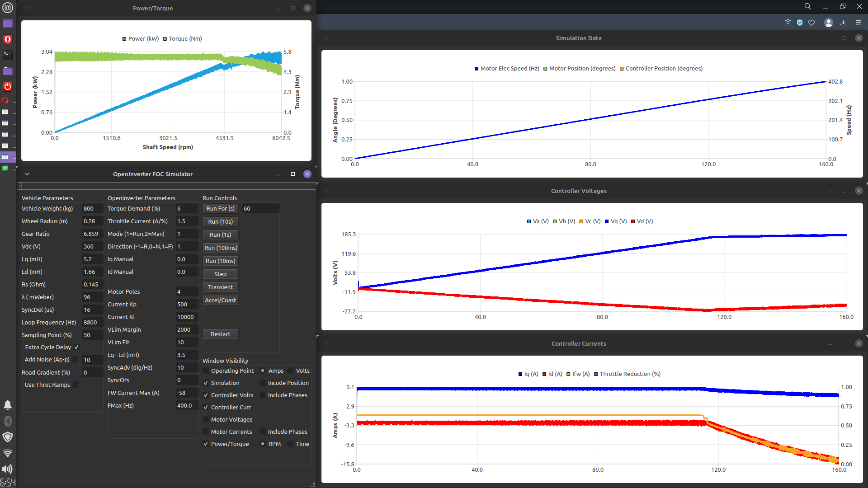Open the OpenInverter FOC Simulator window menu chevron
The width and height of the screenshot is (868, 488).
click(27, 174)
